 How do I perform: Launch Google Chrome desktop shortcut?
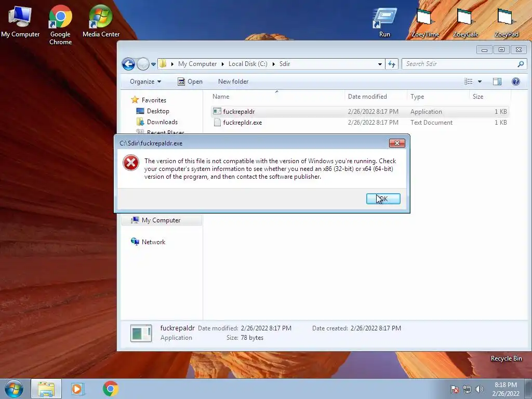pos(60,24)
